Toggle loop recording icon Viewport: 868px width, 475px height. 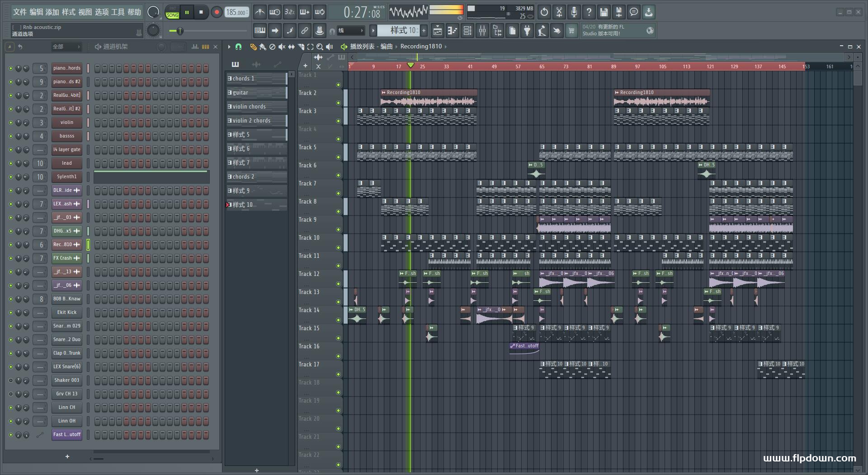(x=320, y=12)
